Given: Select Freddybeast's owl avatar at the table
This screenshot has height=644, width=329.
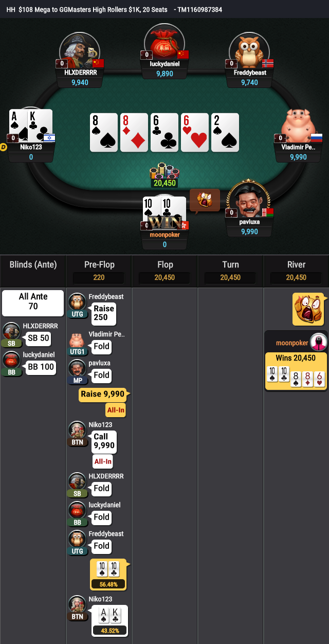Looking at the screenshot, I should click(x=249, y=50).
